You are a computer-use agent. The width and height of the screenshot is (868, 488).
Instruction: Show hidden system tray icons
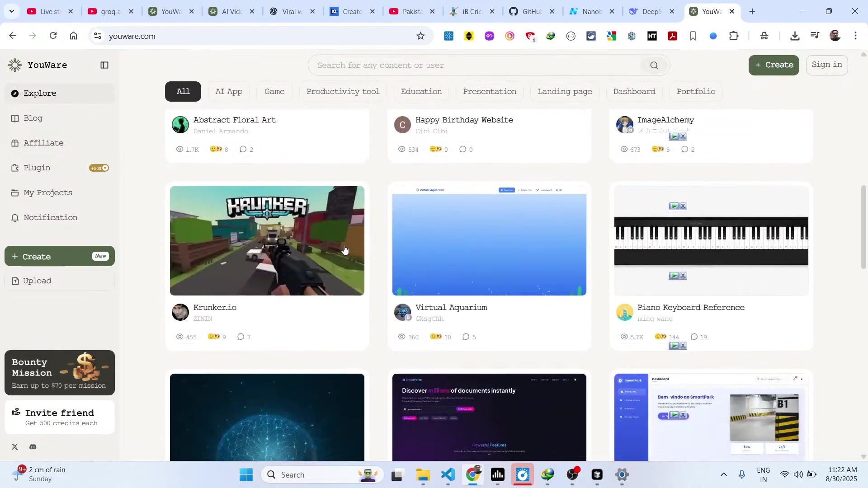pyautogui.click(x=723, y=474)
